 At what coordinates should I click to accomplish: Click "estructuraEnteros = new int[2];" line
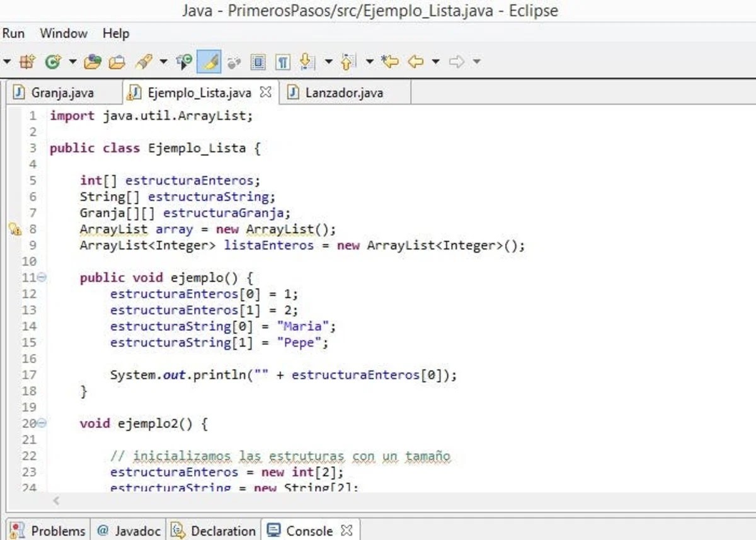coord(227,472)
